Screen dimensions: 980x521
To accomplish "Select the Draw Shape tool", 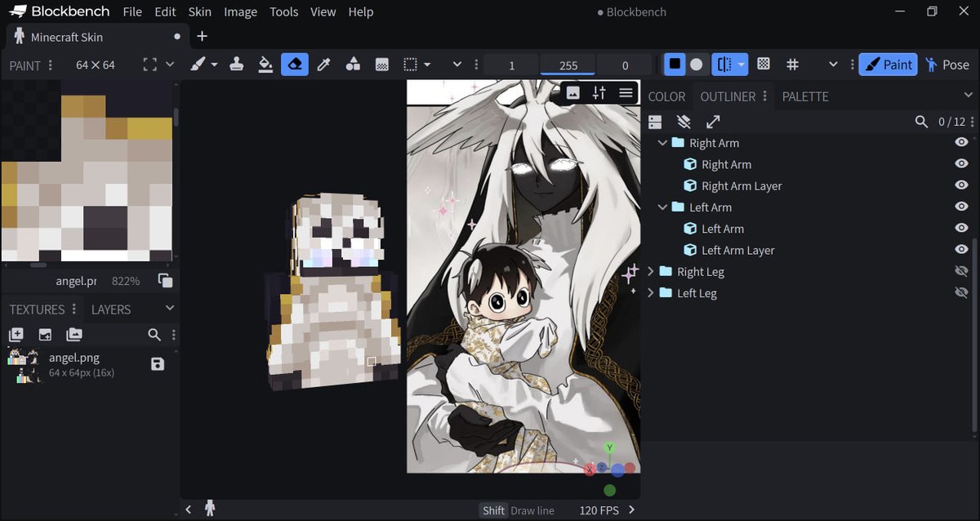I will tap(353, 65).
